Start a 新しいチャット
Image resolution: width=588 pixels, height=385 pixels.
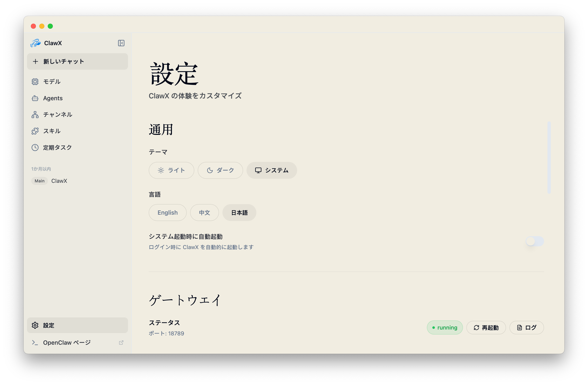click(x=77, y=61)
